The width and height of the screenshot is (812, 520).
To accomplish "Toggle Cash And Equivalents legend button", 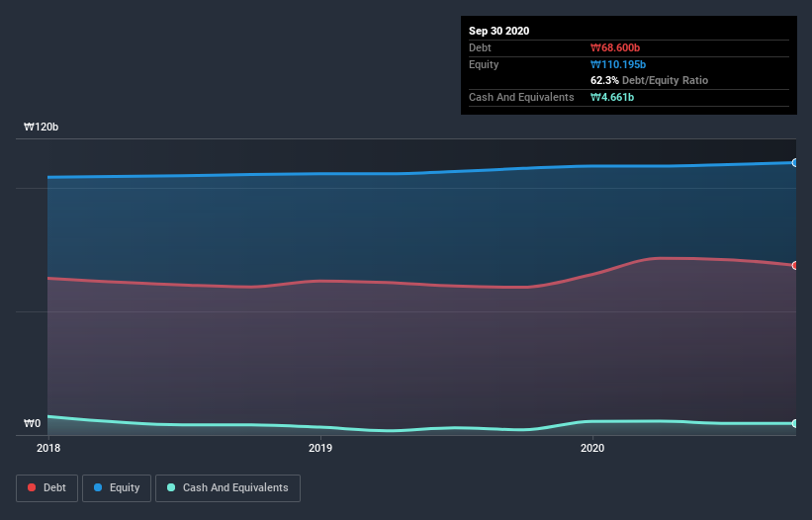I will click(x=227, y=488).
